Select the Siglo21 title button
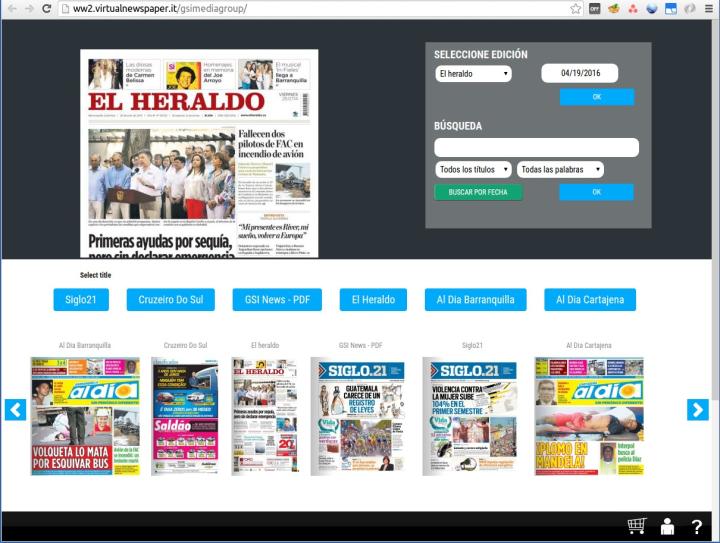 pos(81,299)
